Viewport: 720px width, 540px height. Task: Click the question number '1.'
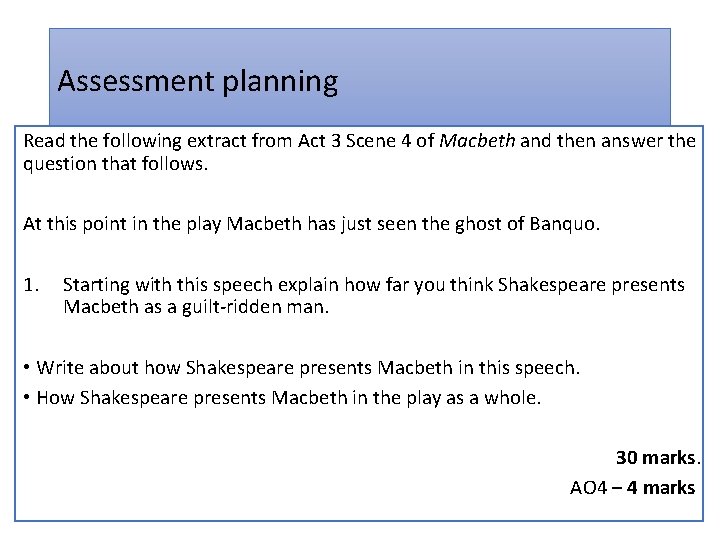click(31, 285)
